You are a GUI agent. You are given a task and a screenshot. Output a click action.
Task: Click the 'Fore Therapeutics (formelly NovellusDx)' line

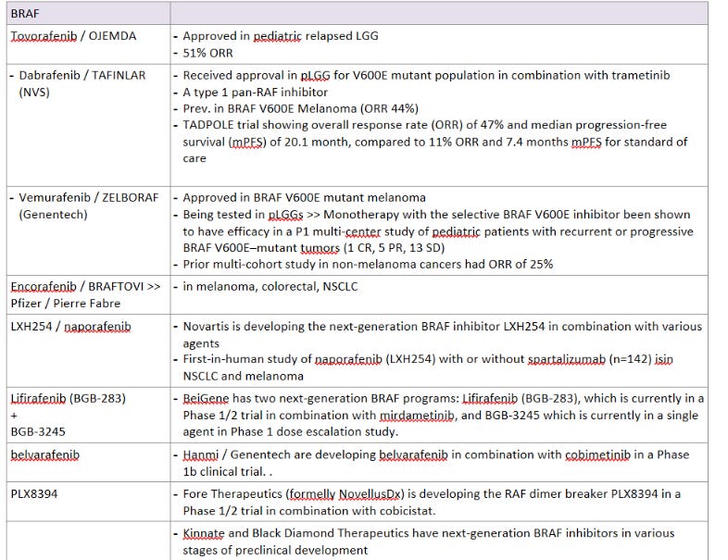point(432,494)
